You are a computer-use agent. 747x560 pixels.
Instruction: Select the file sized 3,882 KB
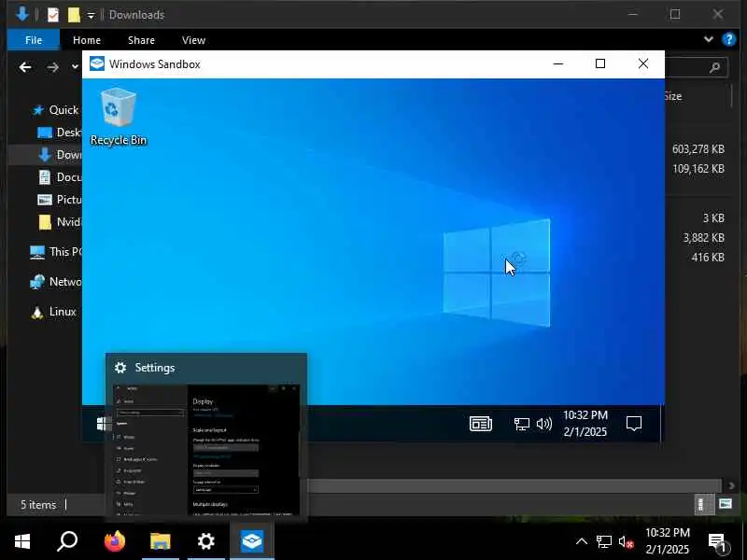703,238
